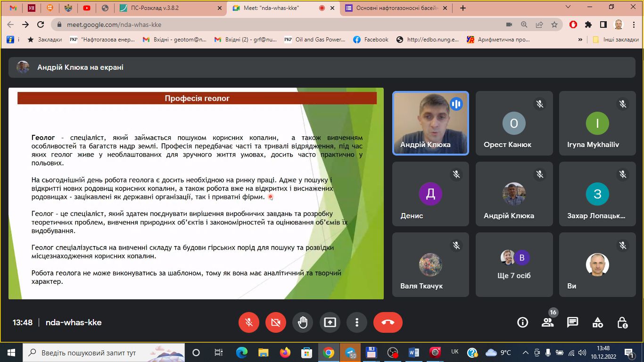Click the muted mic icon on Денис tile

pyautogui.click(x=456, y=174)
